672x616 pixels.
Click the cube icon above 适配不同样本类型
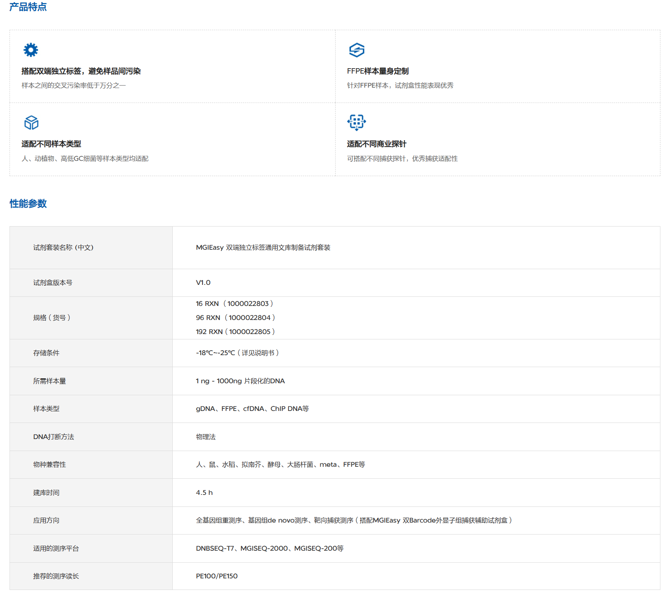(x=31, y=123)
